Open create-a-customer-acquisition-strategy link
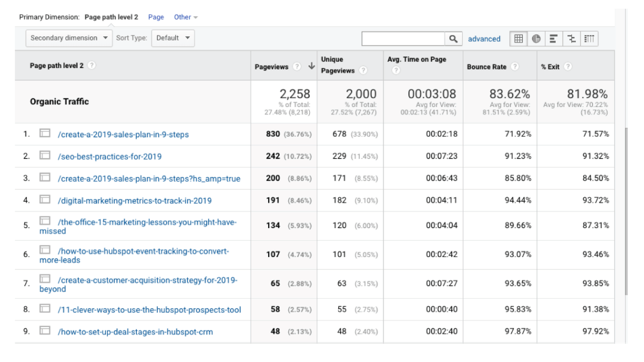This screenshot has height=362, width=644. (x=138, y=285)
